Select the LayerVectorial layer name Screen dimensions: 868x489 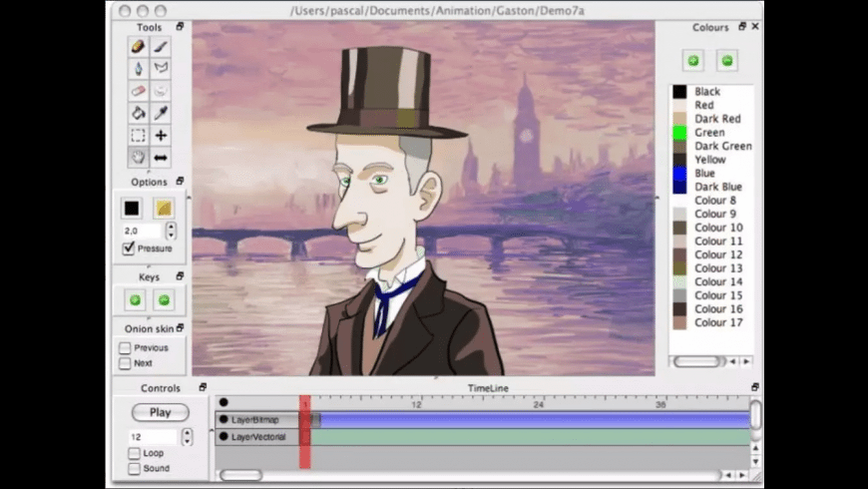[258, 437]
